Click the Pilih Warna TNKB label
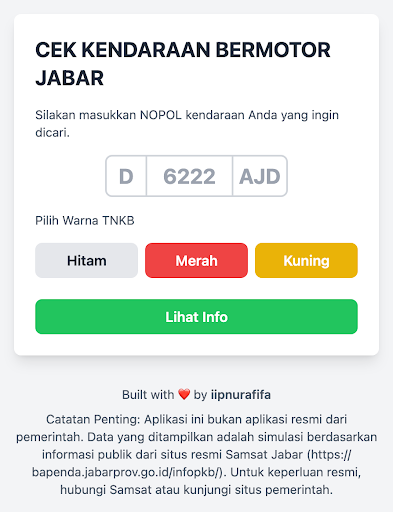393x512 pixels. tap(85, 221)
